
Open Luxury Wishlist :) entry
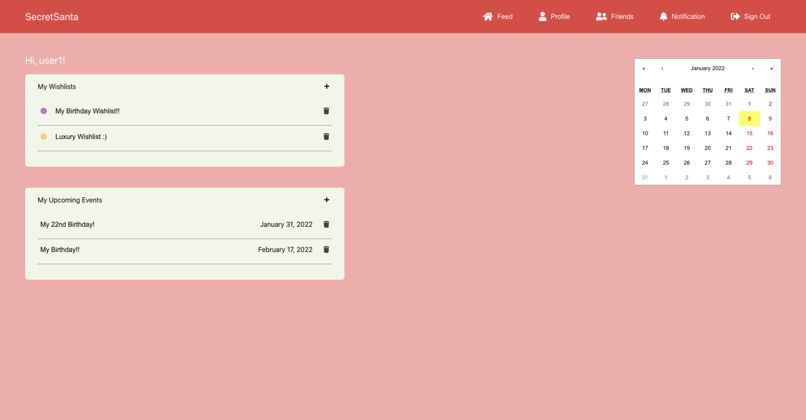pos(81,137)
